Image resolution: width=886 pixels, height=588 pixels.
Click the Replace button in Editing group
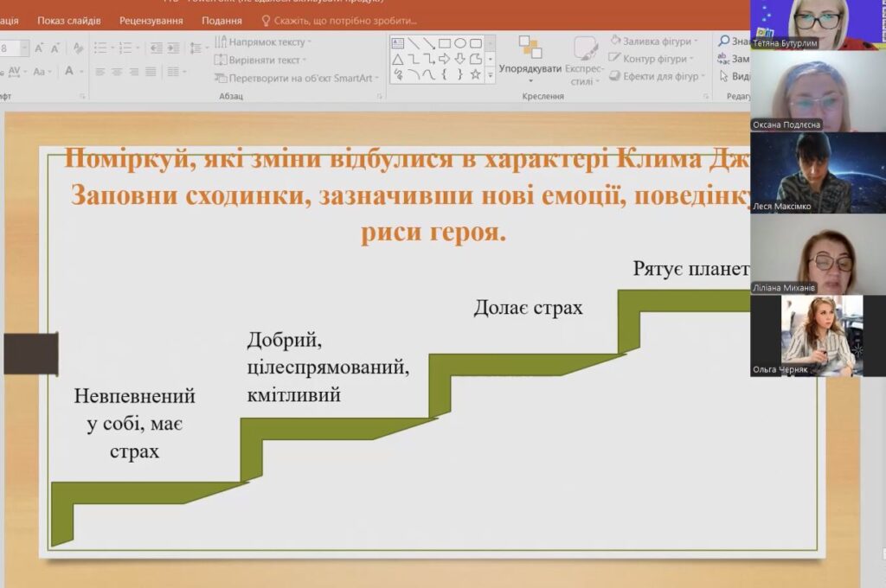734,59
